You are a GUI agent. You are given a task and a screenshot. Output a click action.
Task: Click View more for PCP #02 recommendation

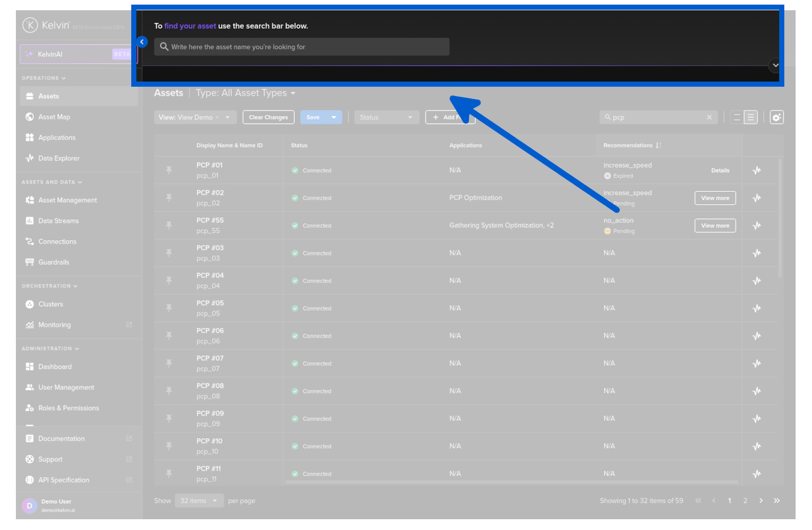click(715, 198)
